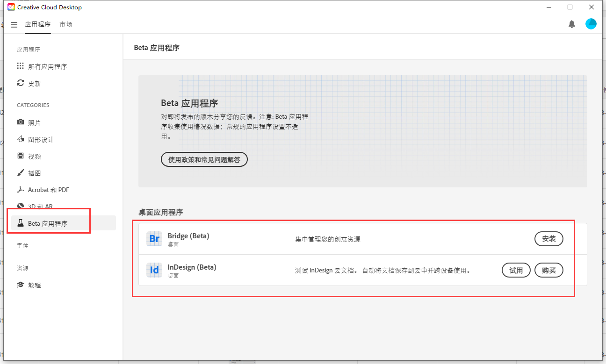
Task: Click the film icon beside 视频
Action: click(x=21, y=156)
